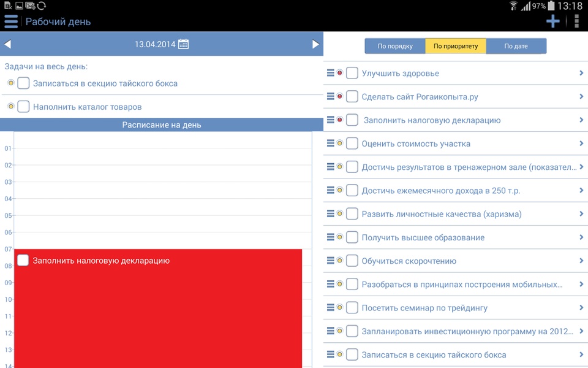This screenshot has width=588, height=368.
Task: Expand Сделать сайт Рогаикопыта.ру chevron
Action: [581, 96]
